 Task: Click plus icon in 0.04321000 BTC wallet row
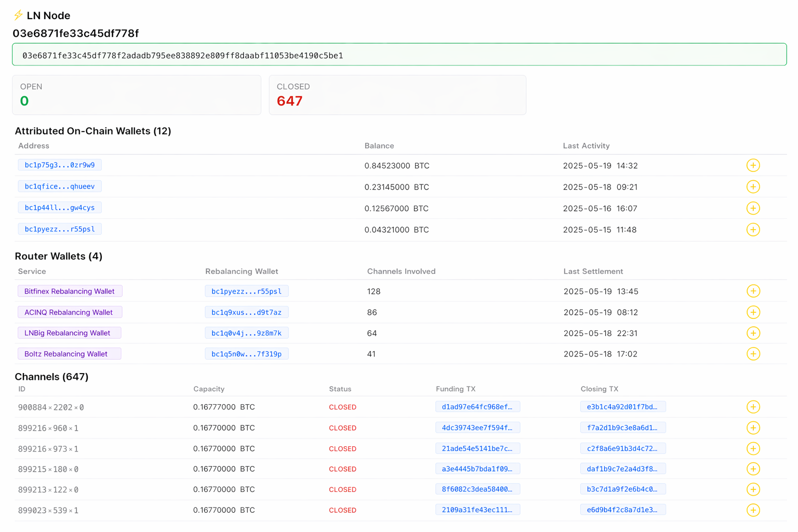[753, 230]
